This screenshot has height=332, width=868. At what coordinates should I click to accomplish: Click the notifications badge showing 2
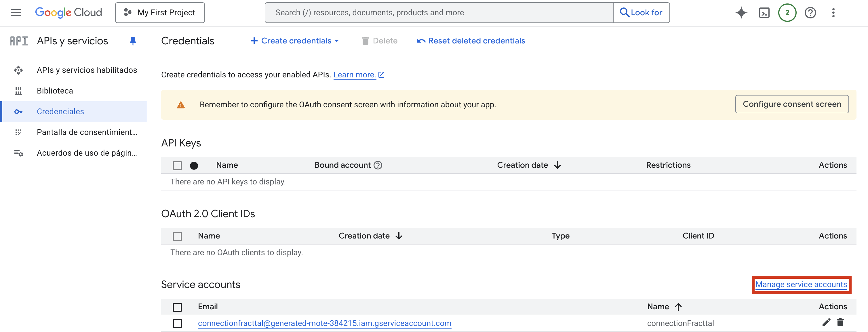pos(787,13)
